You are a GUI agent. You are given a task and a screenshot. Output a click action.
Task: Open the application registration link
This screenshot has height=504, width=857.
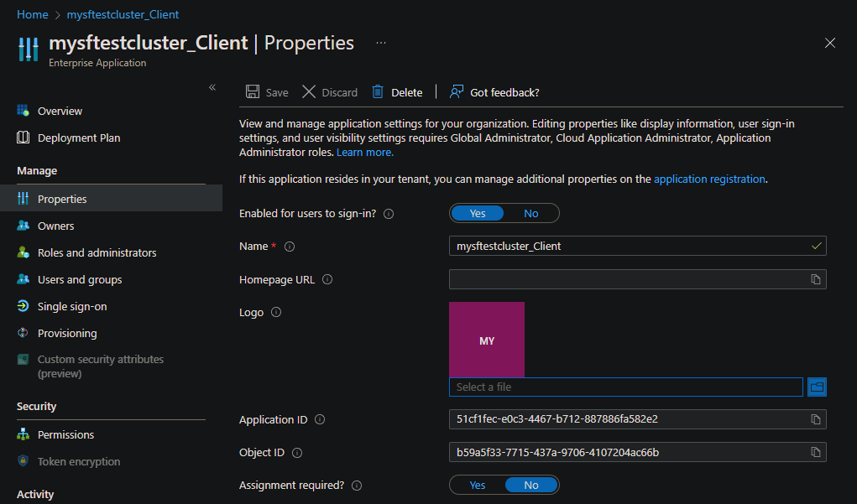(x=709, y=179)
